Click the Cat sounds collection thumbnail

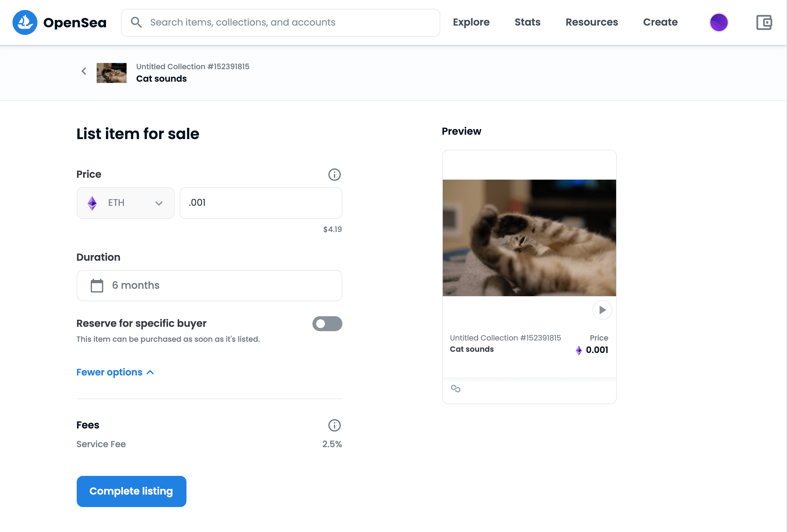coord(112,72)
